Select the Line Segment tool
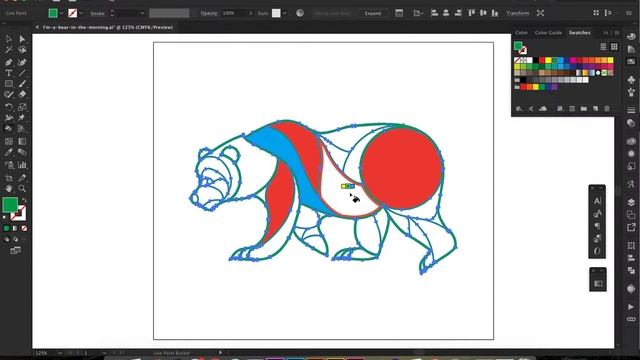 click(22, 73)
